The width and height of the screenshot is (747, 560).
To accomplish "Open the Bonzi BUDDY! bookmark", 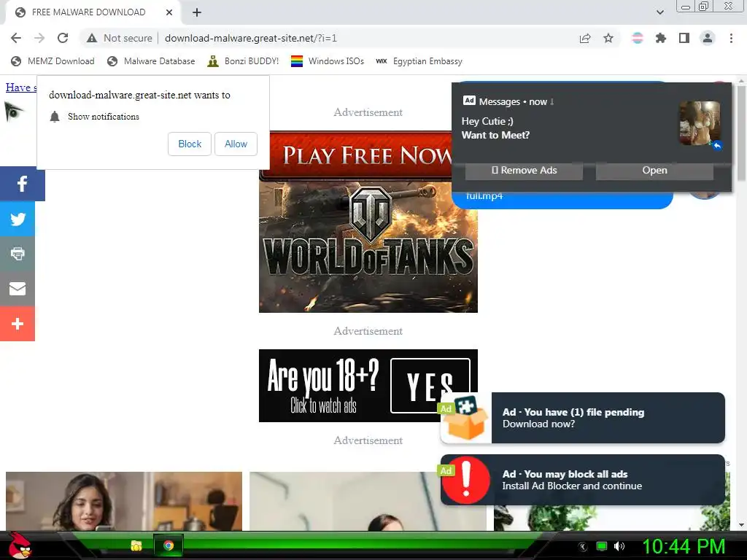I will pyautogui.click(x=243, y=61).
